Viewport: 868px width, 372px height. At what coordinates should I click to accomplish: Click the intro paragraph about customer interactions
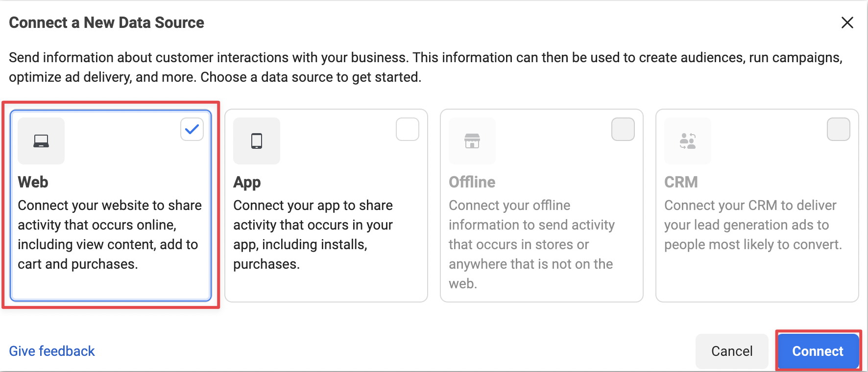tap(426, 67)
